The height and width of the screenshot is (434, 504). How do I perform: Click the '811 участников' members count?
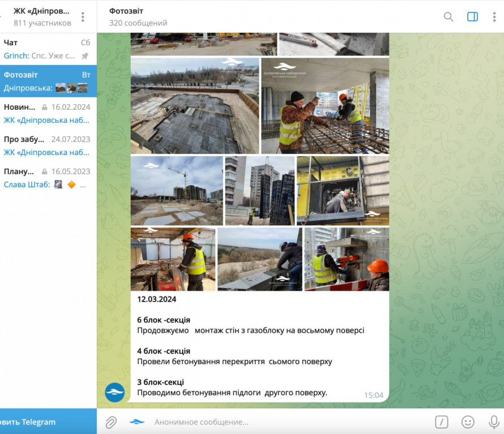42,23
